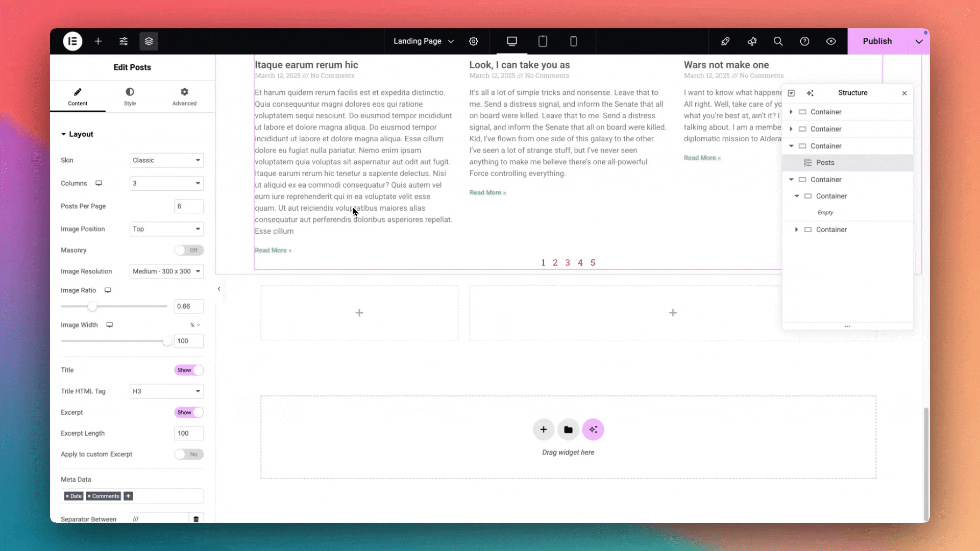This screenshot has height=551, width=980.
Task: Toggle Apply to custom Excerpt switch
Action: (x=189, y=454)
